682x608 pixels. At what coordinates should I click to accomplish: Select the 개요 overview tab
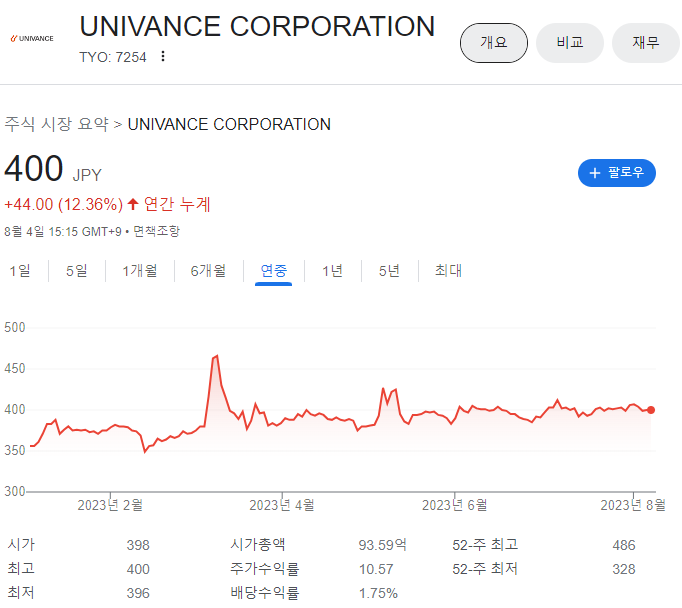[494, 43]
